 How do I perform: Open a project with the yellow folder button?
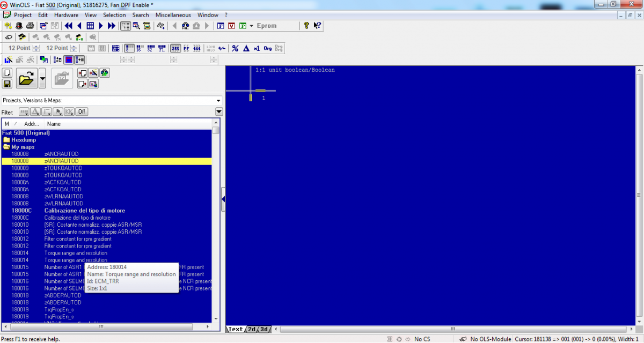tap(27, 78)
